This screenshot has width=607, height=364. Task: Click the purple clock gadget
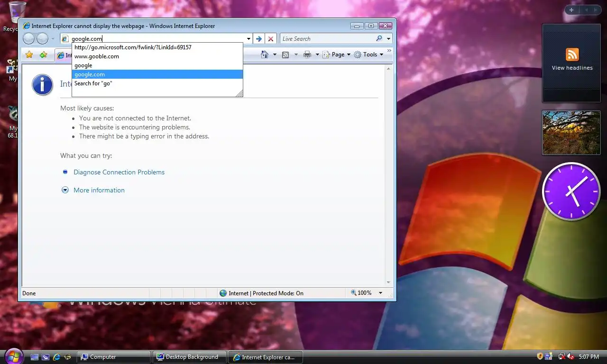tap(571, 191)
